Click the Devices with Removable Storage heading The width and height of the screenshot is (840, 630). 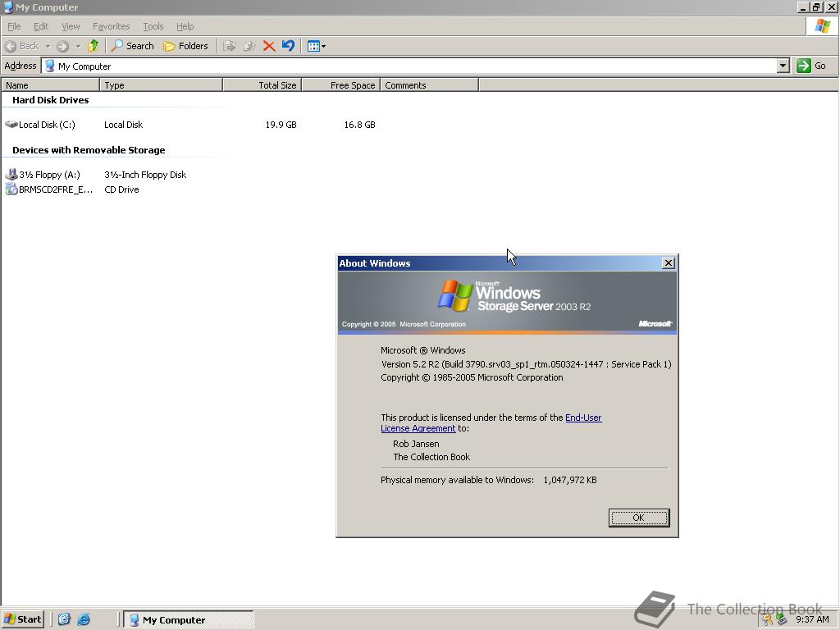pos(89,150)
